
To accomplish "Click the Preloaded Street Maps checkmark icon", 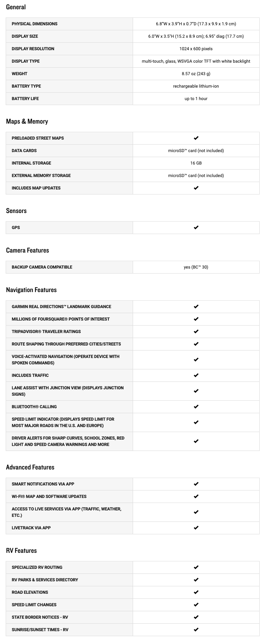I will tap(196, 138).
